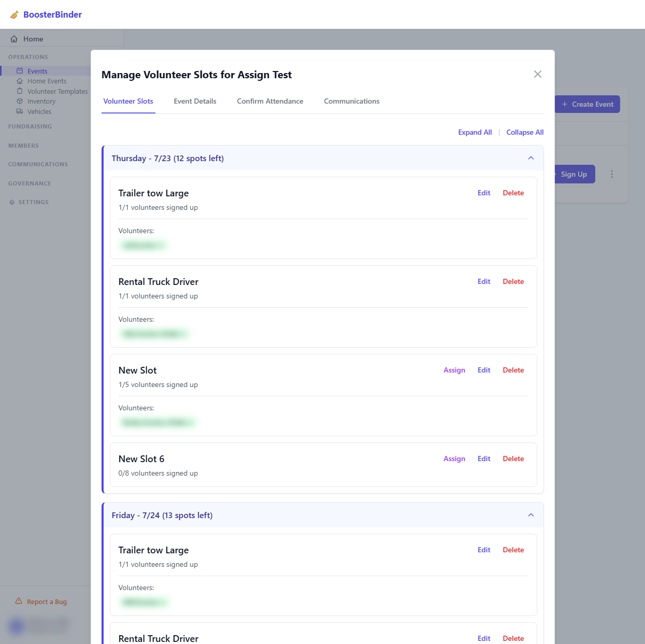Collapse the Friday - 7/24 section chevron
Viewport: 645px width, 644px height.
531,515
